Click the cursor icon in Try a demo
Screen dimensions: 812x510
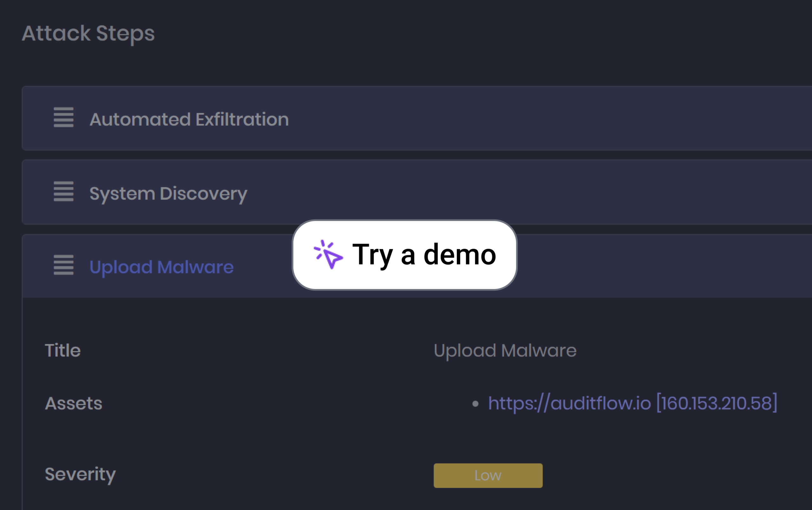(x=328, y=254)
